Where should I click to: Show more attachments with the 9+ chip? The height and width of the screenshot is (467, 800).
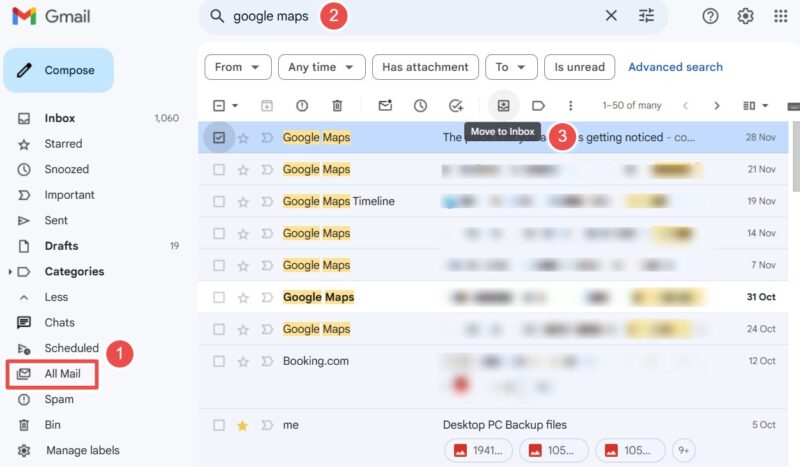(x=684, y=450)
